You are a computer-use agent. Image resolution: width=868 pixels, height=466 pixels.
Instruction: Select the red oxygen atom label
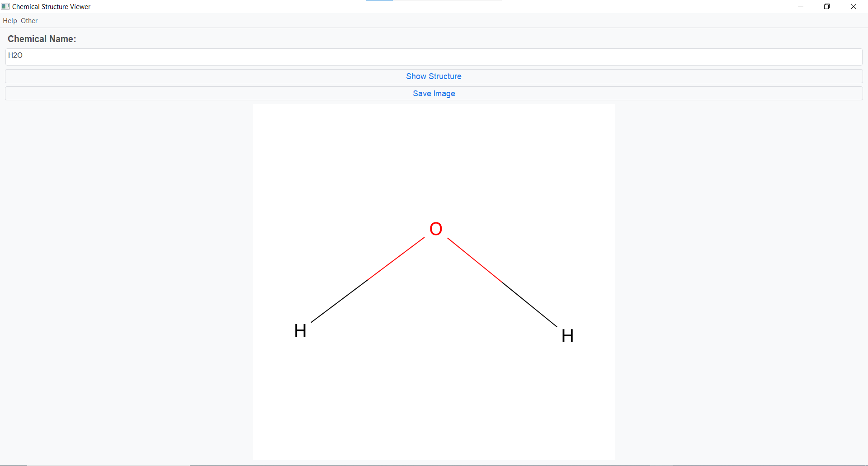point(436,229)
